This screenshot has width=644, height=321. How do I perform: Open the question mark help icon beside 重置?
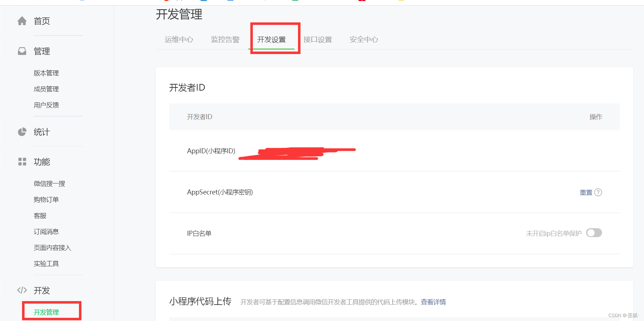pos(599,192)
